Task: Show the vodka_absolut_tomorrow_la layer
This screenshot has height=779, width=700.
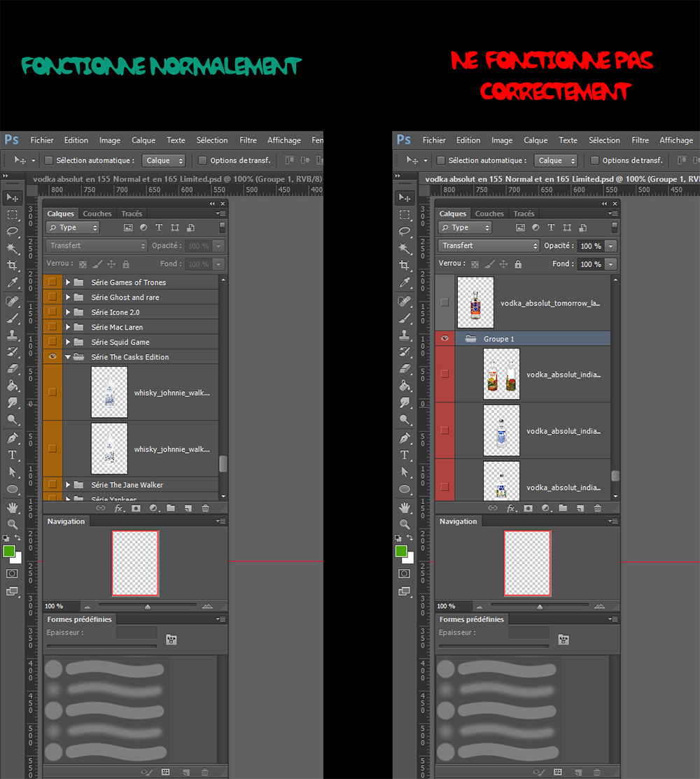Action: tap(444, 302)
